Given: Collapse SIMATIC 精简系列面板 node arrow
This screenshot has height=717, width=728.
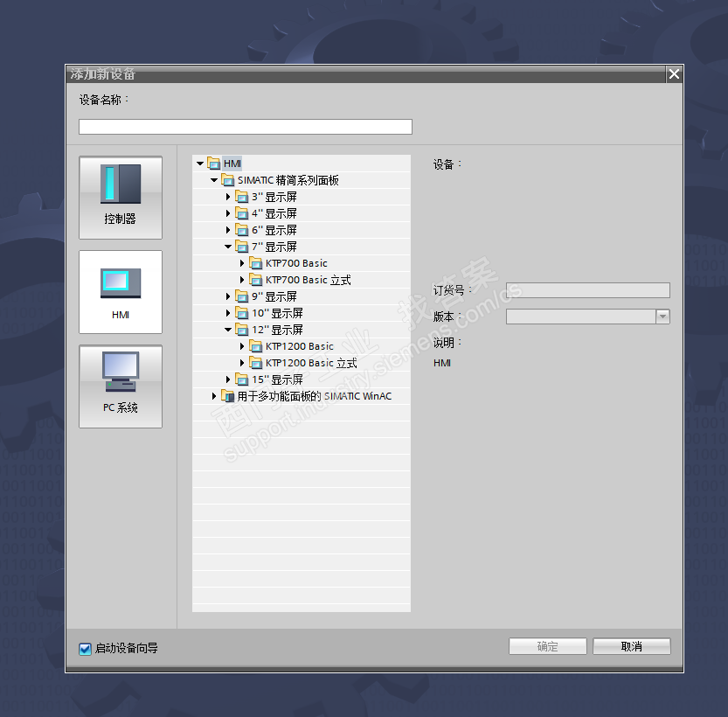Looking at the screenshot, I should pos(214,180).
